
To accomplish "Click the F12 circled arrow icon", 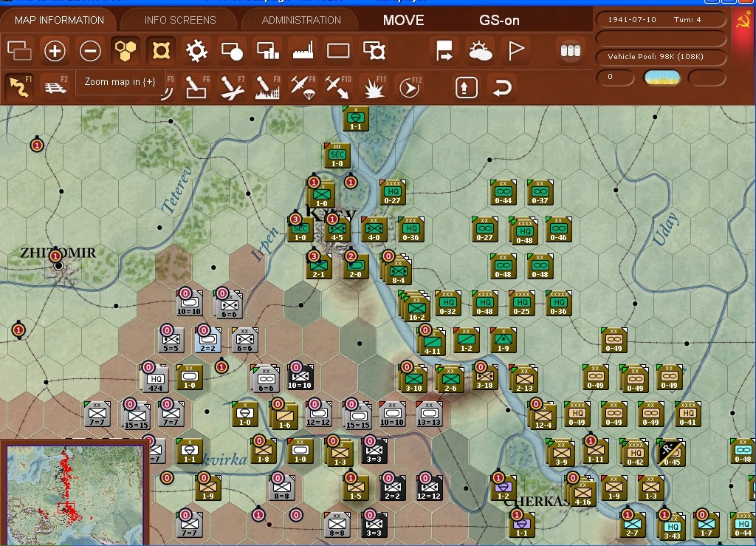I will coord(409,87).
